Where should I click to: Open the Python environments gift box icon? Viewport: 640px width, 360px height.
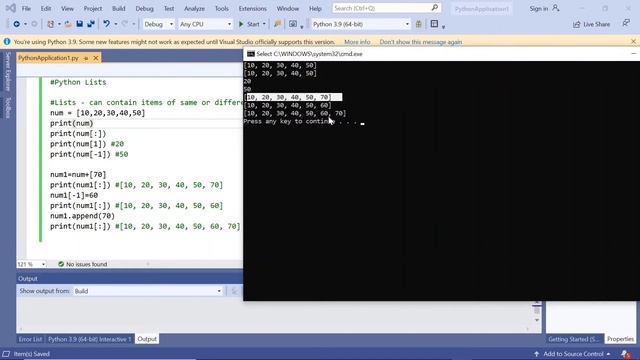click(418, 24)
